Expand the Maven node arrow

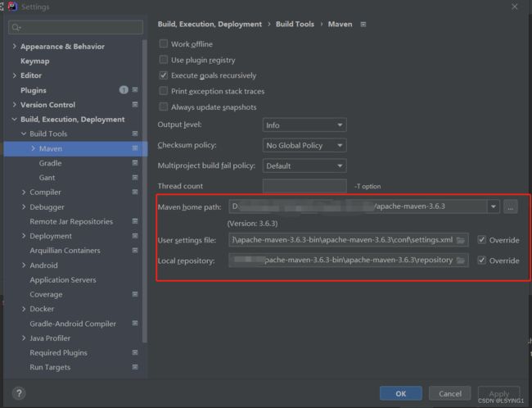pyautogui.click(x=33, y=148)
